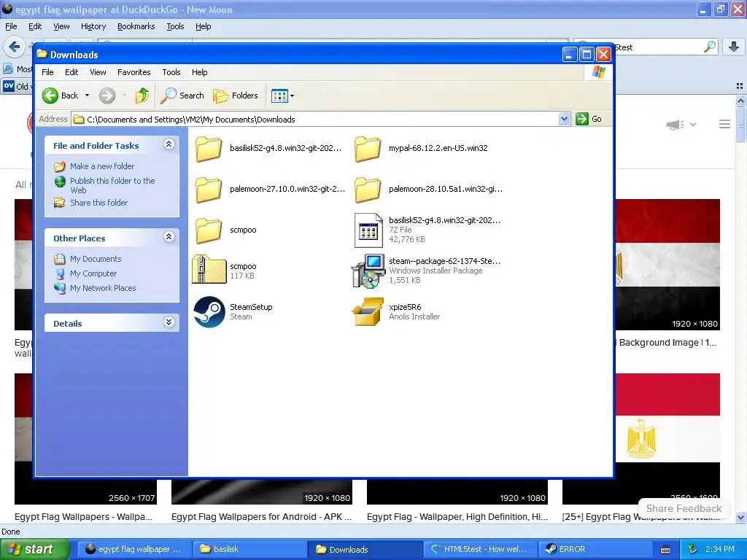Image resolution: width=747 pixels, height=560 pixels.
Task: Open My Network Places link
Action: (x=102, y=288)
